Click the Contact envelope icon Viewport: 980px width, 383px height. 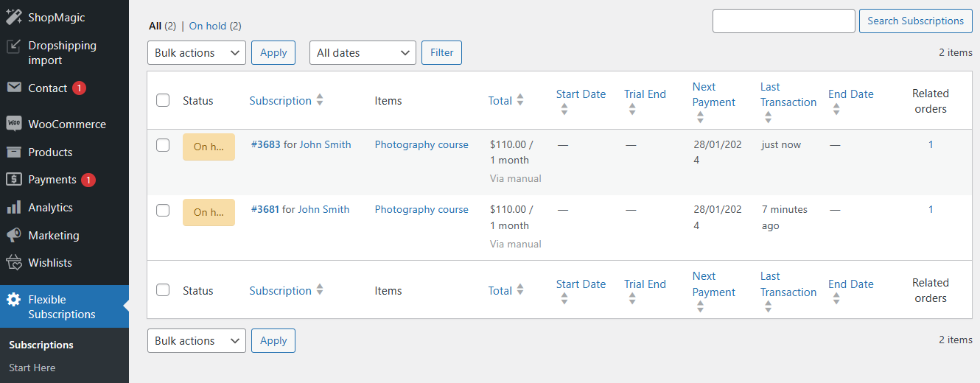[13, 88]
